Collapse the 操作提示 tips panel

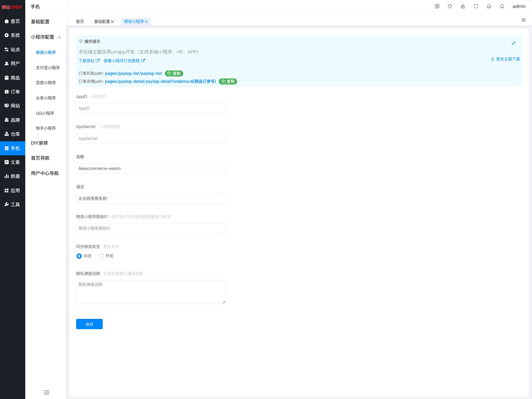click(513, 43)
